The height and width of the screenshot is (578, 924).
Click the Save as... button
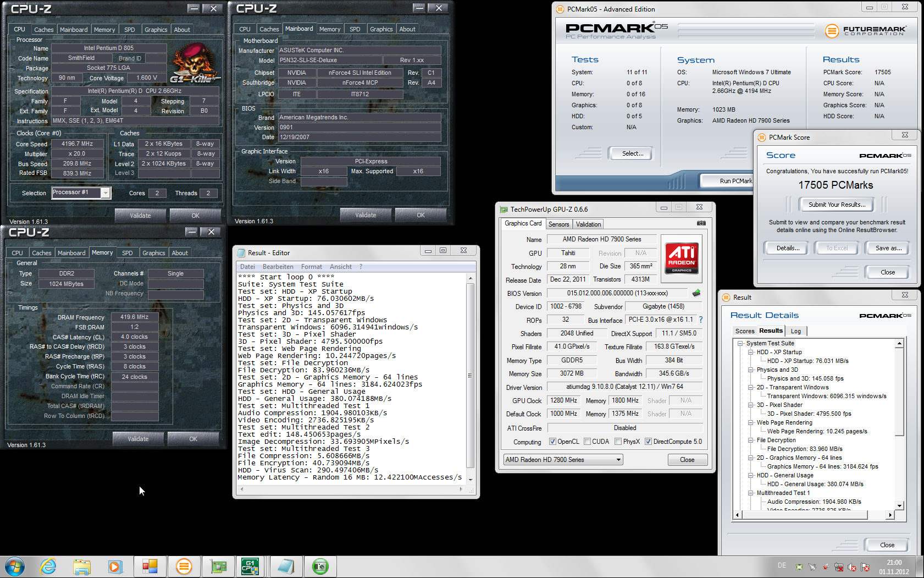click(888, 248)
